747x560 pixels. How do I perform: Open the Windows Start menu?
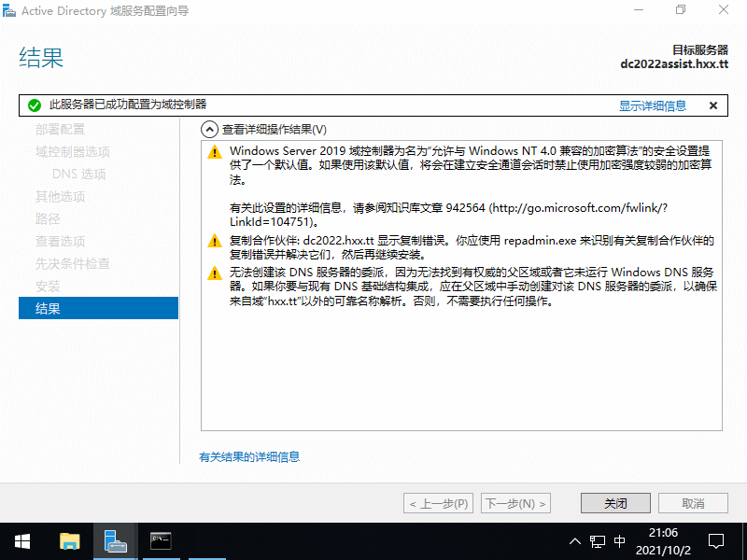[x=21, y=541]
